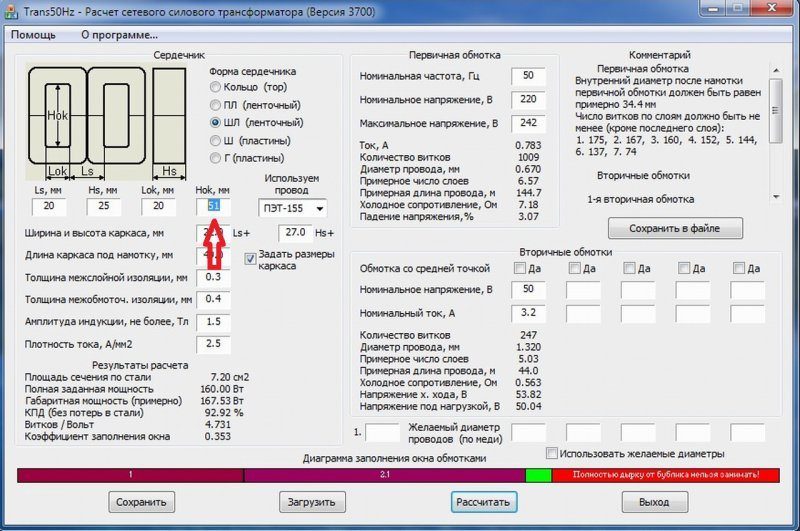The height and width of the screenshot is (531, 800).
Task: Click first secondary nominal voltage field 50
Action: (529, 290)
